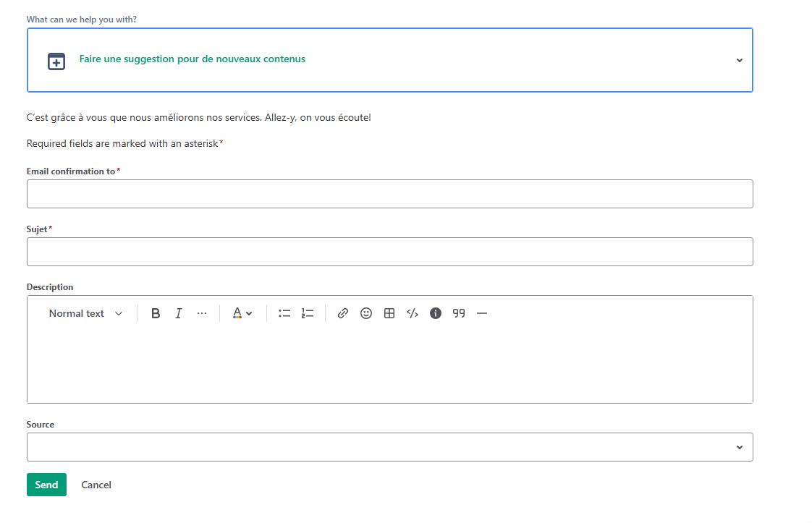Insert a table into description
812x523 pixels.
(389, 313)
